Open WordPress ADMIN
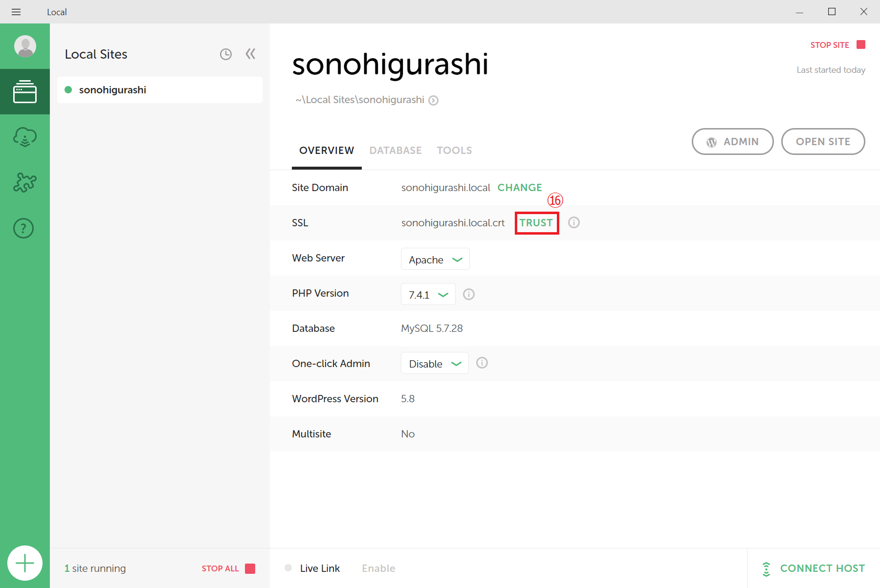 pos(732,142)
